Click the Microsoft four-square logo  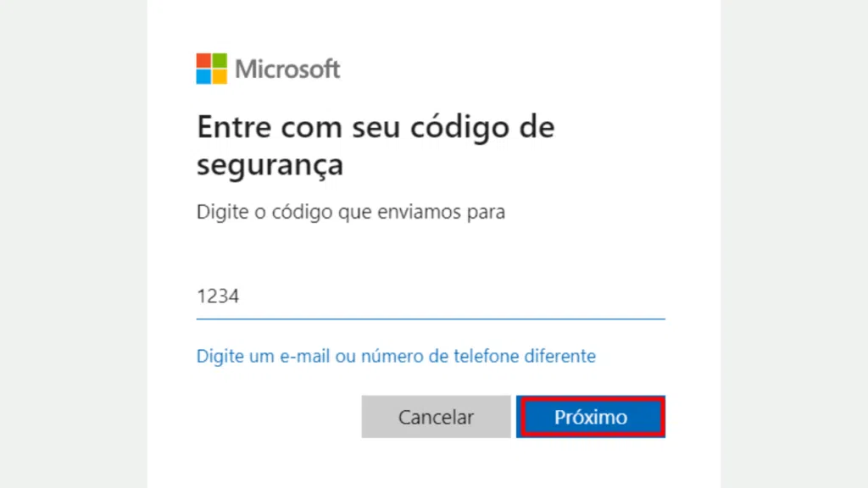coord(212,68)
